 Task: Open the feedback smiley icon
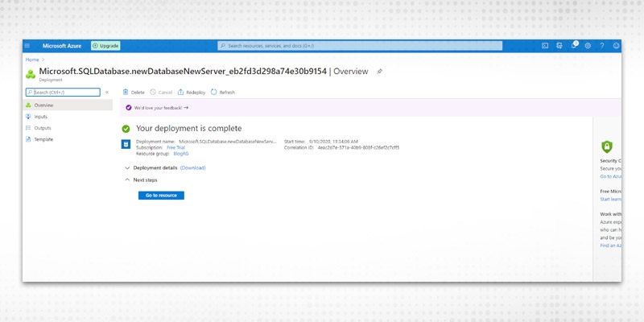(616, 46)
